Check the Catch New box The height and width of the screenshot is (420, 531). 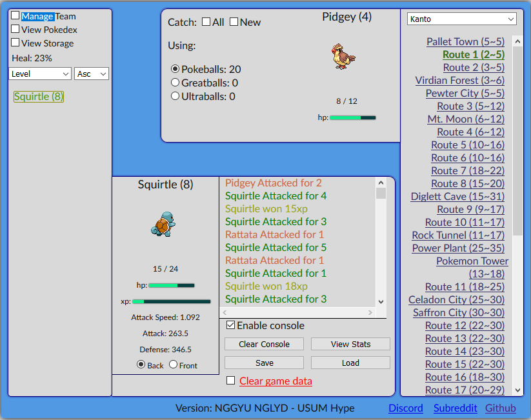(x=234, y=22)
